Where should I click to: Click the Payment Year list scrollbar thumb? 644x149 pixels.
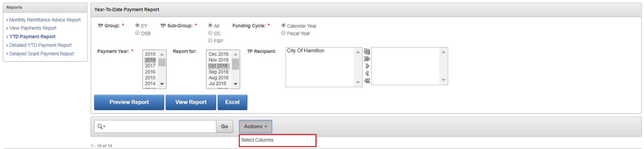pos(162,62)
